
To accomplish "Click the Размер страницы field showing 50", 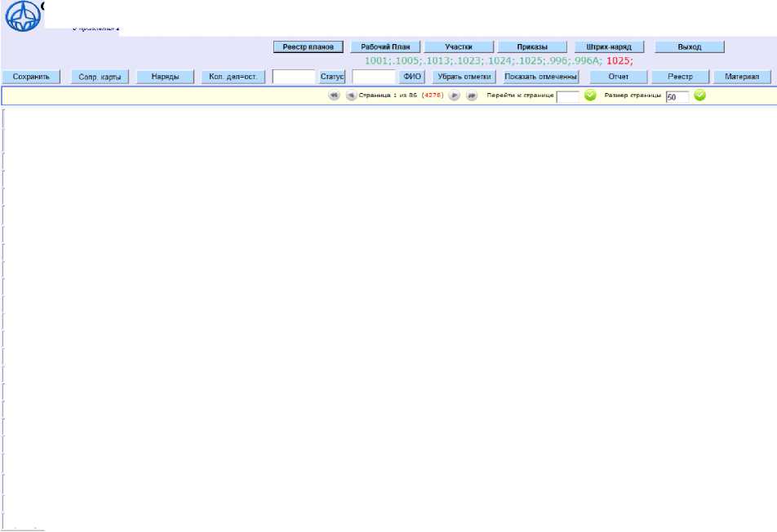I will click(677, 97).
